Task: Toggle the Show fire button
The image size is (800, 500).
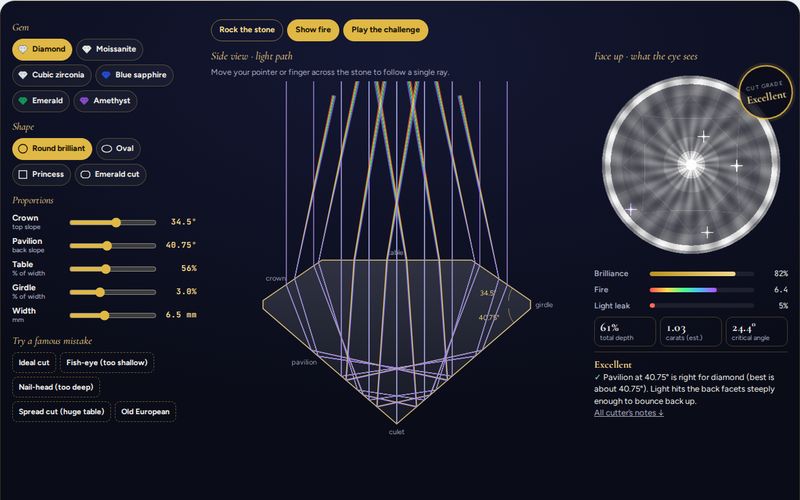Action: click(x=313, y=30)
